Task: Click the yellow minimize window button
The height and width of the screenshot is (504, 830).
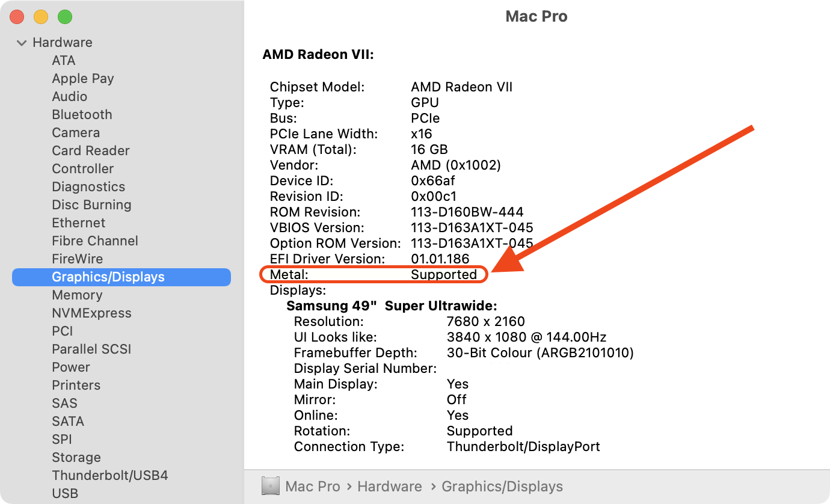Action: [41, 17]
